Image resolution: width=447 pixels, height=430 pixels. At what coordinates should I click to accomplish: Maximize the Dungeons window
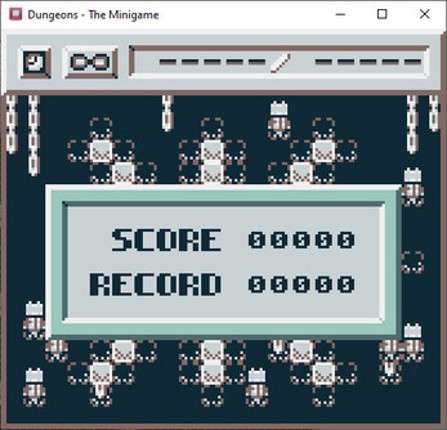382,14
